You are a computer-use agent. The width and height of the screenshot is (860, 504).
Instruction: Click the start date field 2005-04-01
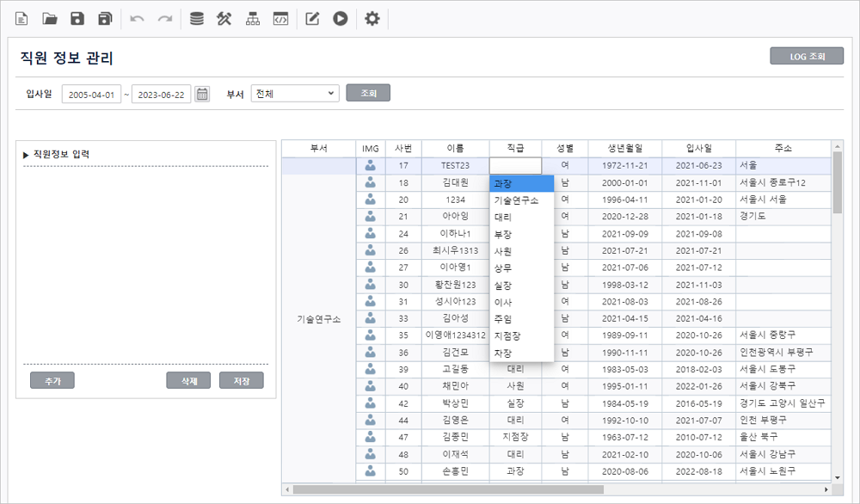point(92,95)
